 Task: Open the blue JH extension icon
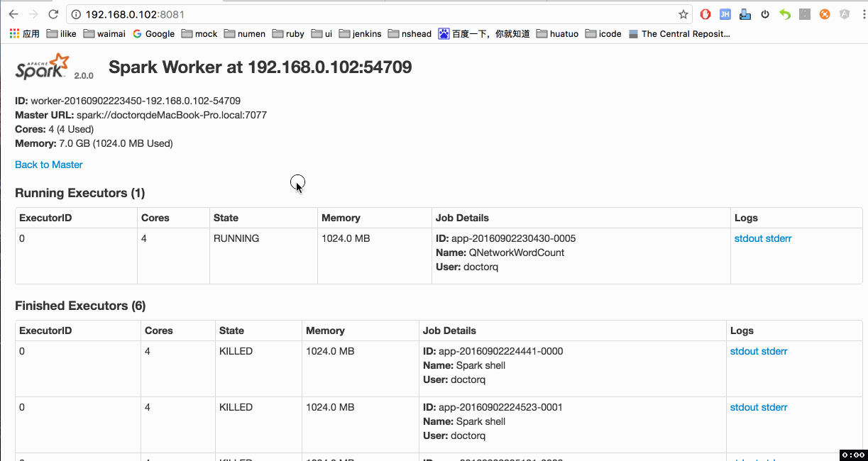(x=725, y=14)
